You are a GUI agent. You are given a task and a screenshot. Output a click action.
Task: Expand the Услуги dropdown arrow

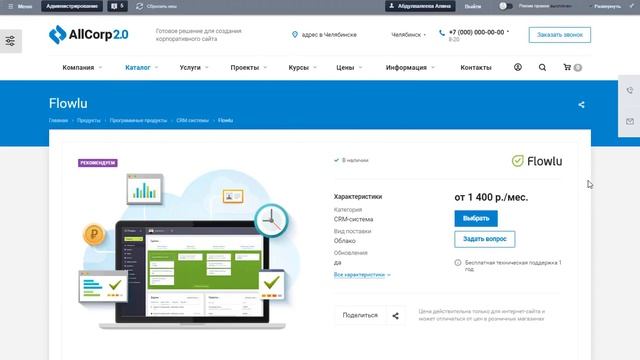[207, 67]
